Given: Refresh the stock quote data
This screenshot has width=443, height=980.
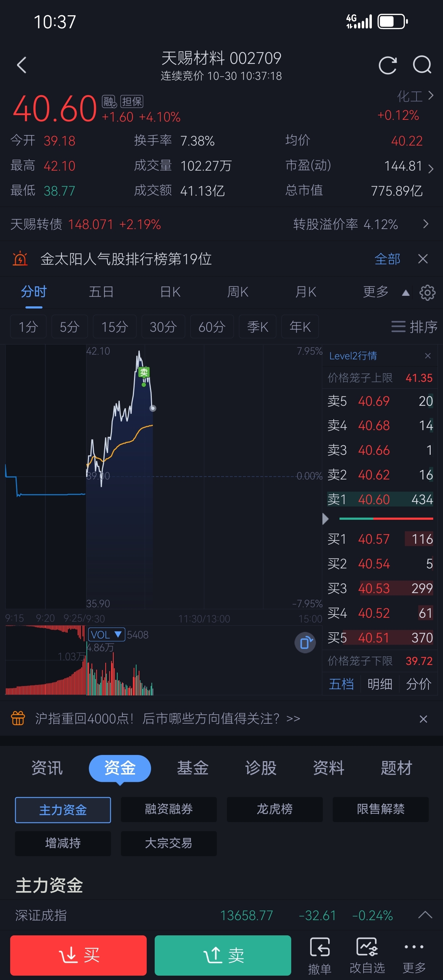Looking at the screenshot, I should pos(387,65).
